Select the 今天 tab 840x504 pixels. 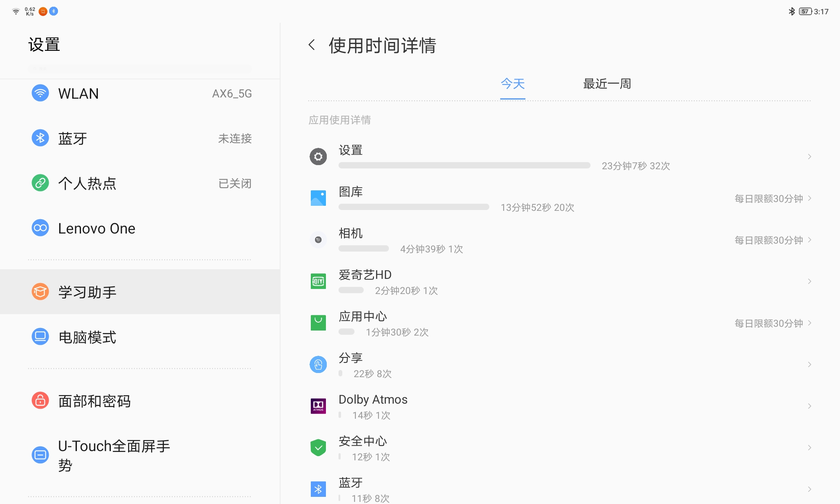[x=512, y=84]
